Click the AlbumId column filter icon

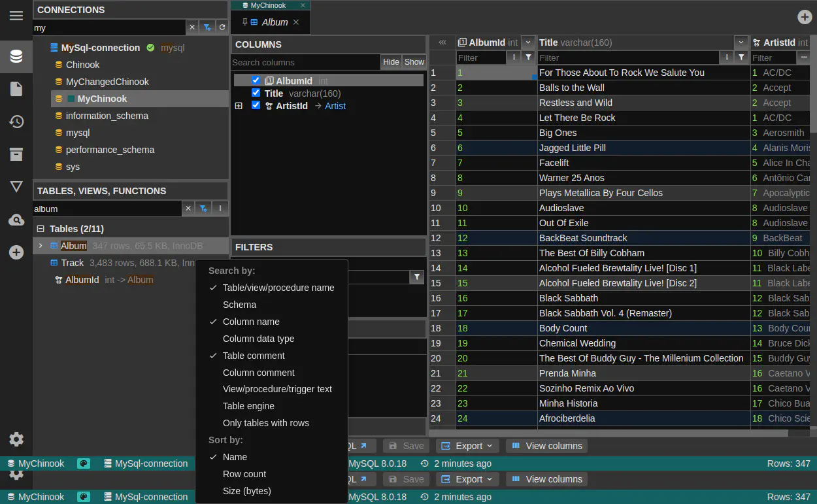coord(529,58)
